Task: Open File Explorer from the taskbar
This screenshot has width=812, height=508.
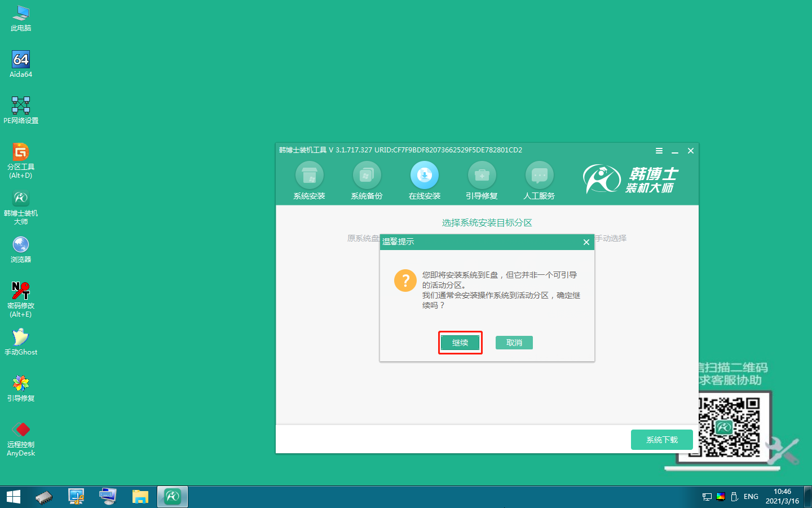Action: coord(140,497)
